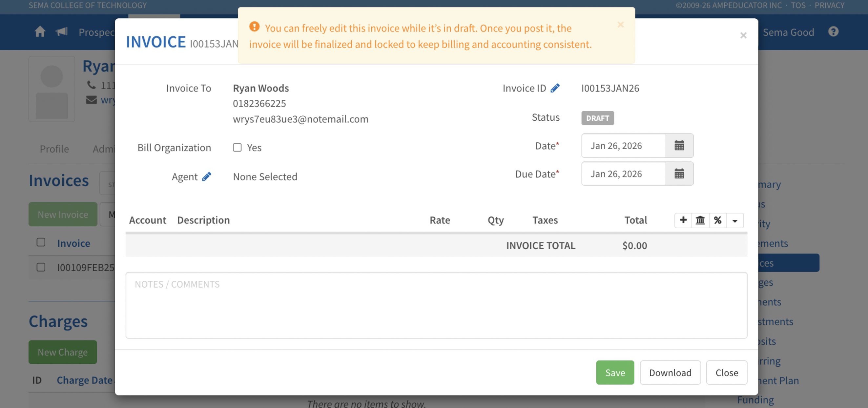Open the Due Date calendar picker

pos(679,174)
